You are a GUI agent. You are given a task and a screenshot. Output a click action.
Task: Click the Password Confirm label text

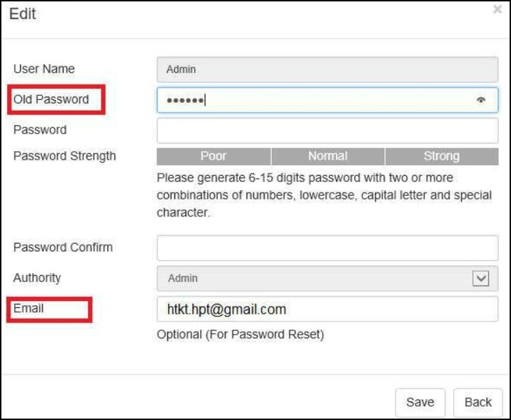[x=63, y=247]
